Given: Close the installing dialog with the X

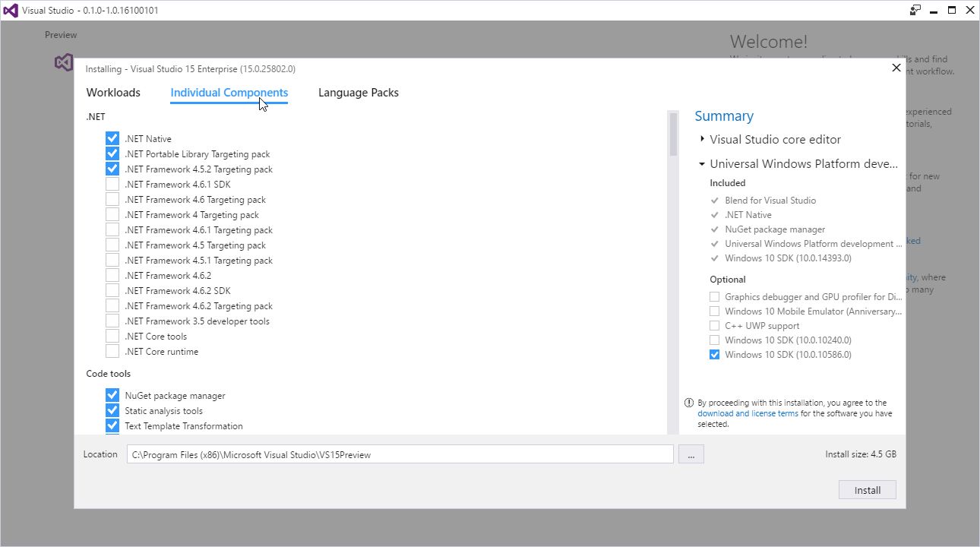Looking at the screenshot, I should (896, 68).
